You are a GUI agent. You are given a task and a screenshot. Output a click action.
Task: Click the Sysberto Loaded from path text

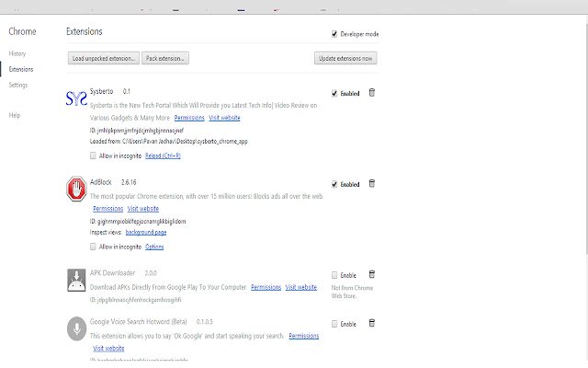[169, 142]
